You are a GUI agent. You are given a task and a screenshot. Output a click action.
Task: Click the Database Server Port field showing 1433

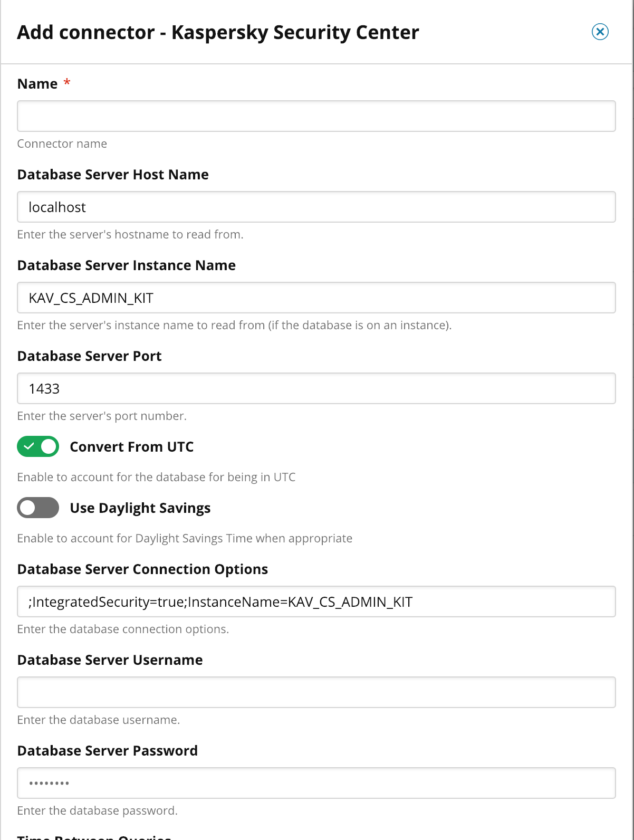point(316,388)
